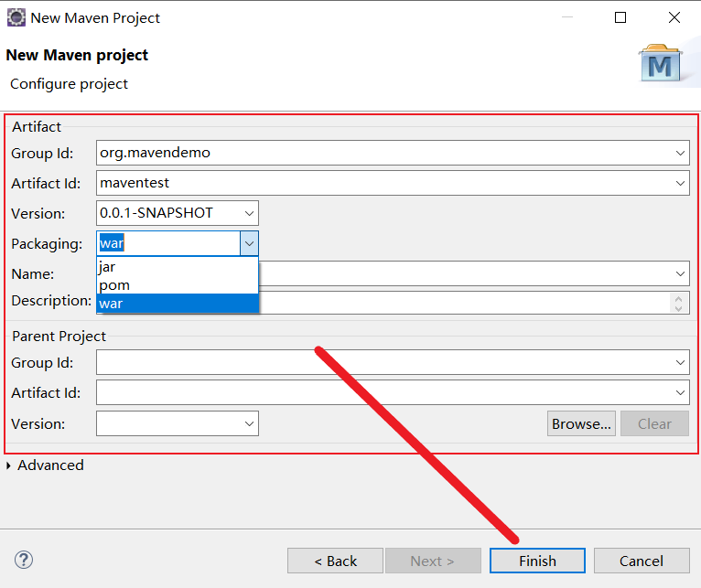Image resolution: width=701 pixels, height=588 pixels.
Task: Open the Artifact Id dropdown arrow under Artifact
Action: (x=680, y=183)
